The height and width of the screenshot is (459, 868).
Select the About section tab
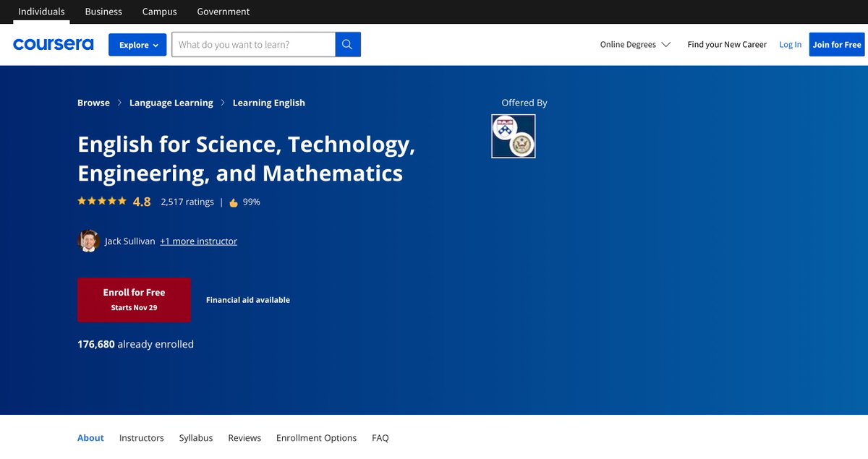point(90,438)
